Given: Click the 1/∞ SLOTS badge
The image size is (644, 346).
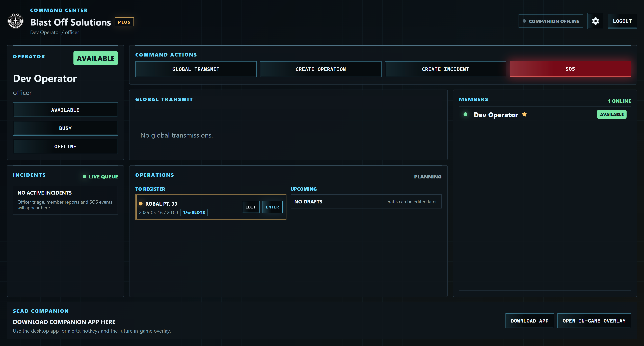Looking at the screenshot, I should [x=194, y=212].
